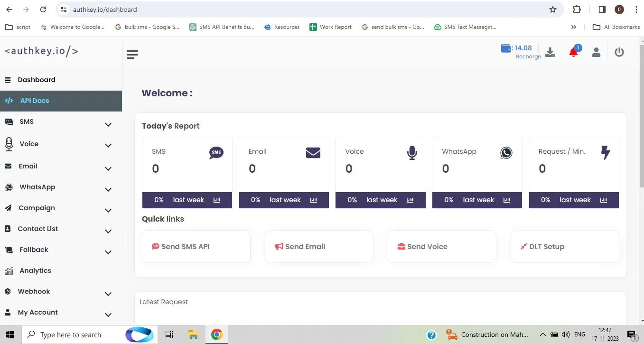The height and width of the screenshot is (344, 644).
Task: Open Email card bar chart icon
Action: coord(314,200)
